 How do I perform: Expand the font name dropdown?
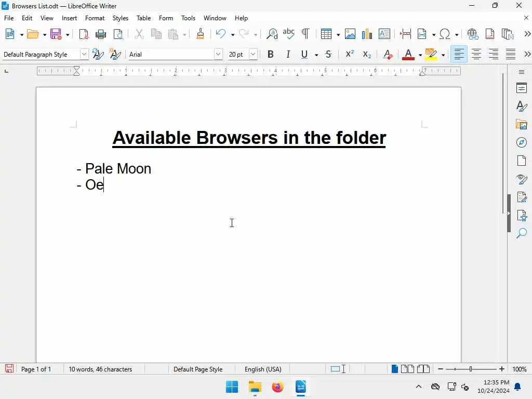tap(218, 54)
